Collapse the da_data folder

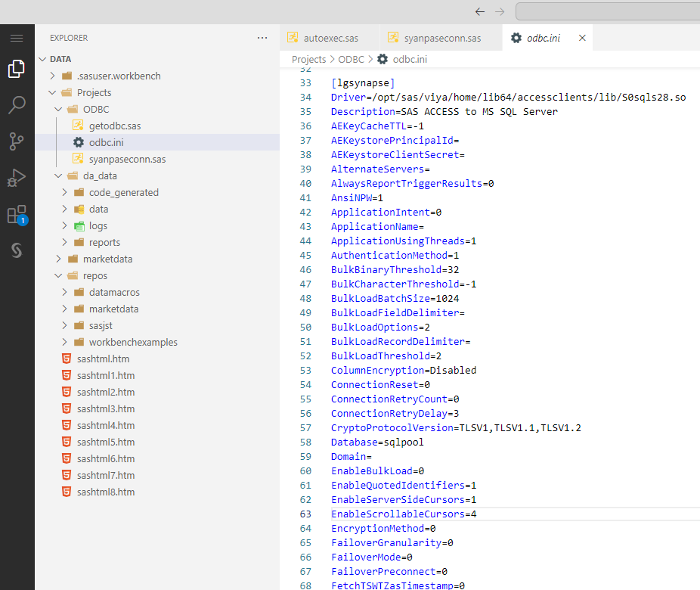(57, 175)
